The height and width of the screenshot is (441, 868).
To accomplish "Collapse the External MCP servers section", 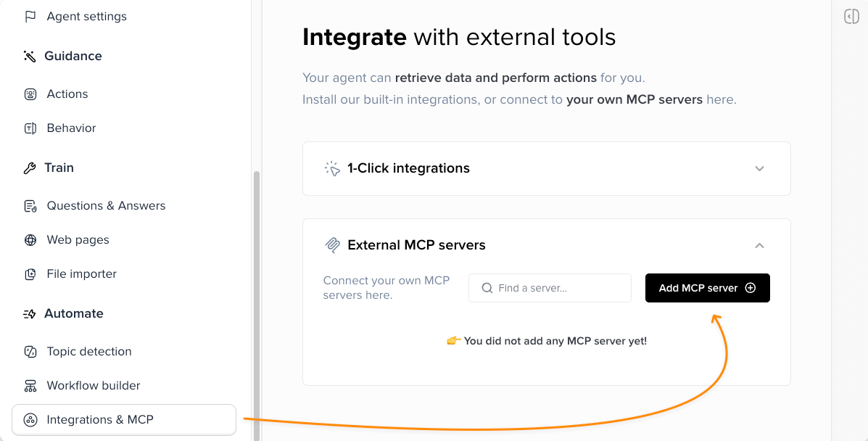I will click(759, 246).
